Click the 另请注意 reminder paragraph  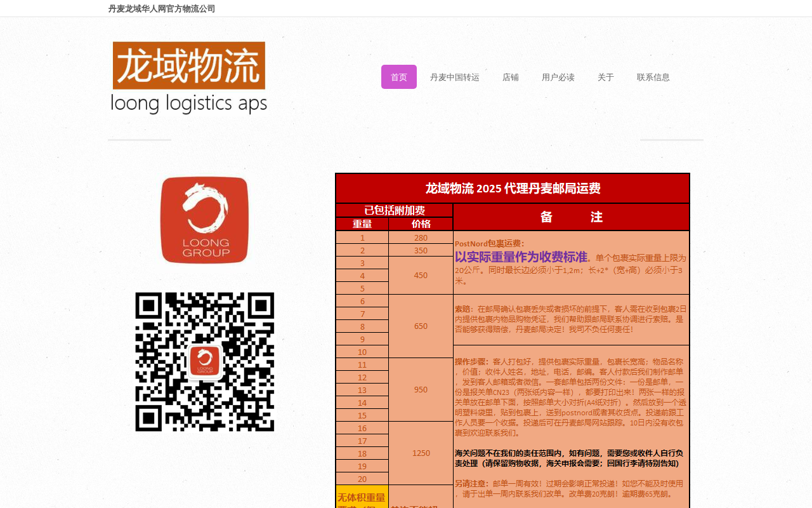point(569,488)
